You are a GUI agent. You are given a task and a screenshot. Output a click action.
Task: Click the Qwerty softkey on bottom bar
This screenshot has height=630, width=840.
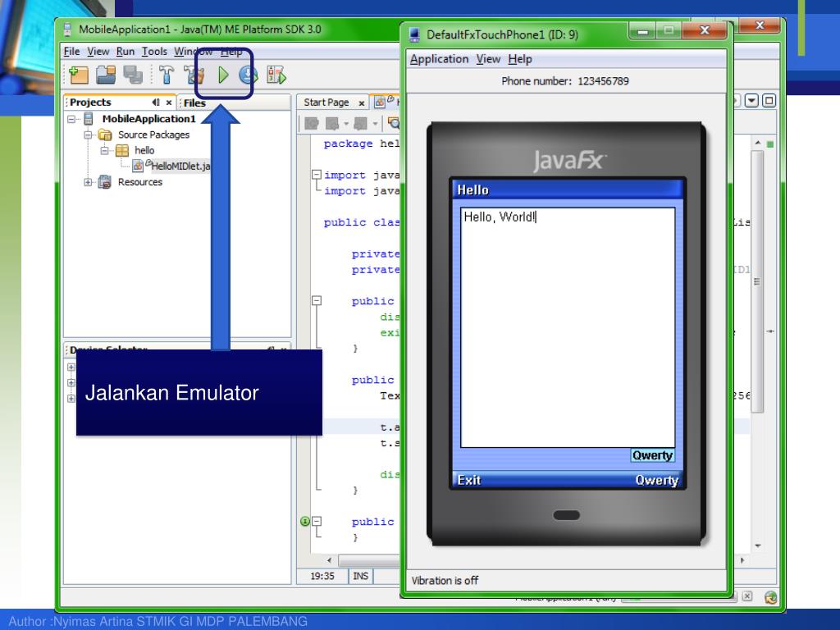pos(656,480)
